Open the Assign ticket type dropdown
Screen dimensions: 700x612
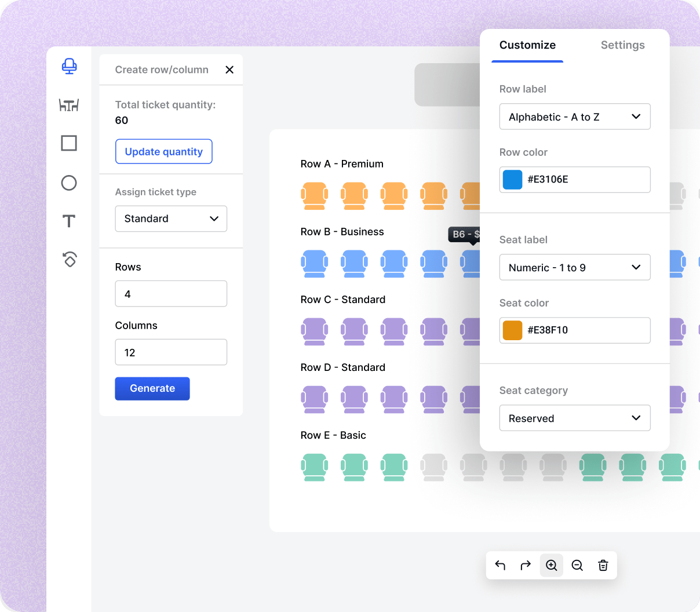click(x=171, y=218)
